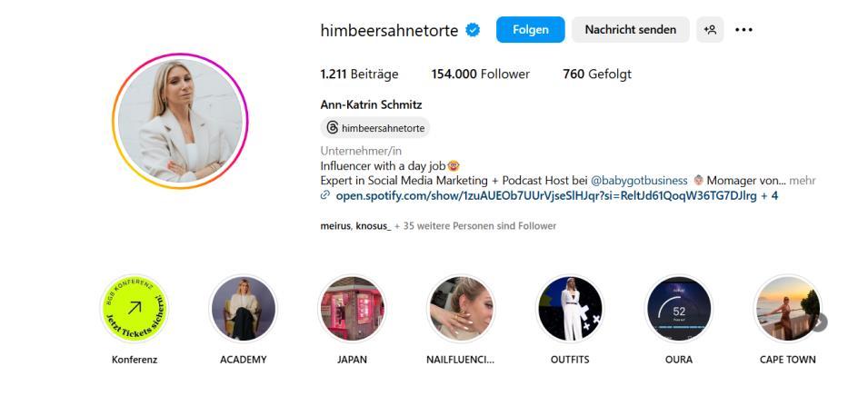The height and width of the screenshot is (396, 868).
Task: Open the @babygotbusiness mention
Action: [x=639, y=181]
